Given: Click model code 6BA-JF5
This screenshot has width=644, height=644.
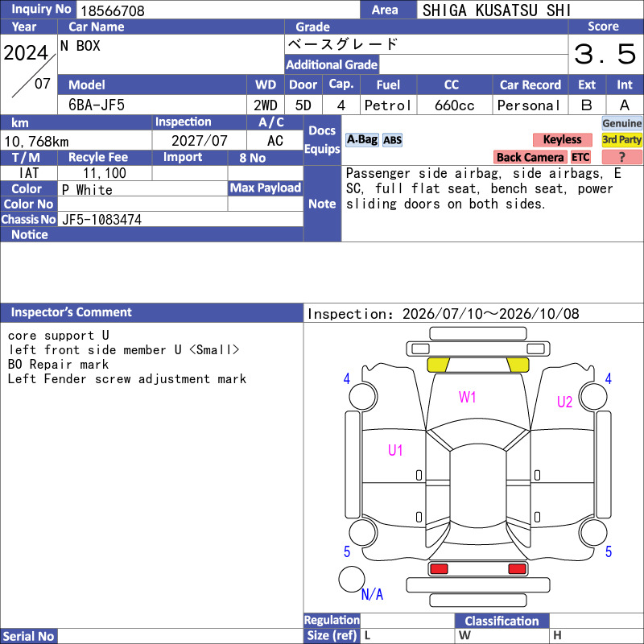Looking at the screenshot, I should [97, 105].
